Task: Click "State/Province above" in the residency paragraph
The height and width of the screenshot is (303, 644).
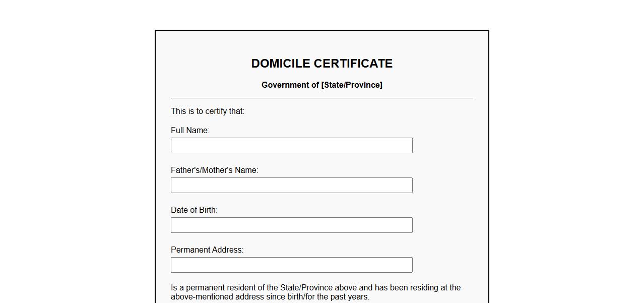Action: (318, 287)
